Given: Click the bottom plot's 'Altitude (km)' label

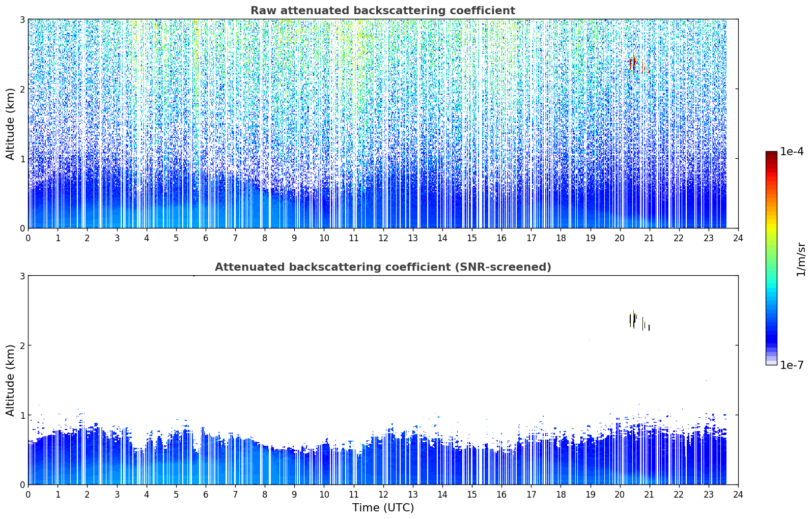Looking at the screenshot, I should pos(11,380).
